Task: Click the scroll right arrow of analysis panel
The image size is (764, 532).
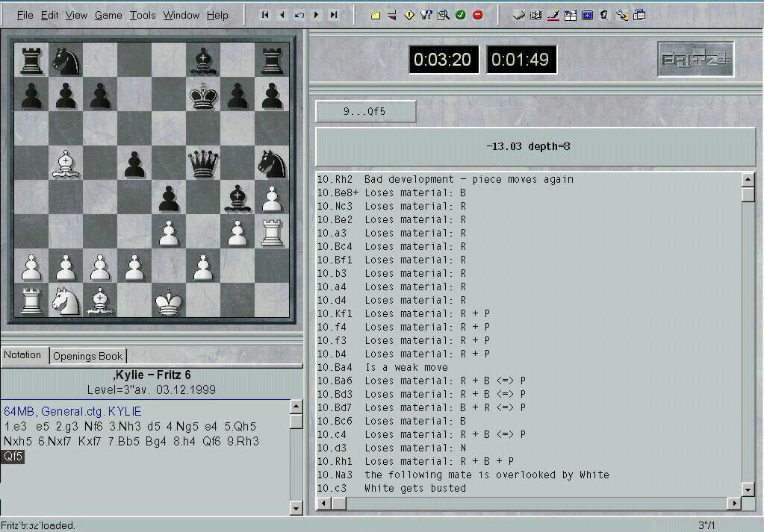Action: pyautogui.click(x=734, y=504)
